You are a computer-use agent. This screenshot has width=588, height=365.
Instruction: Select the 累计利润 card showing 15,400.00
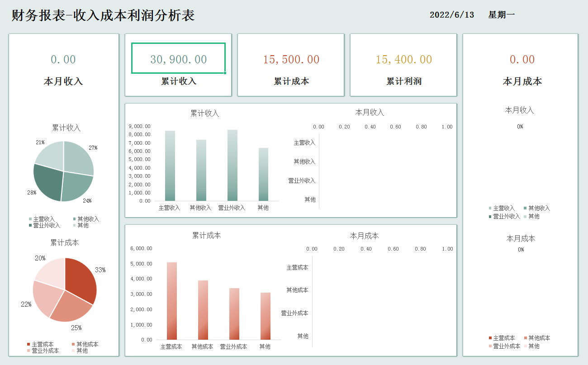(x=403, y=59)
